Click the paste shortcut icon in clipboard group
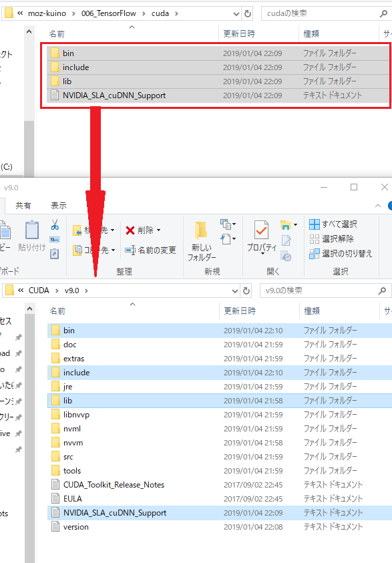Viewport: 392px width, 563px height. [x=55, y=254]
